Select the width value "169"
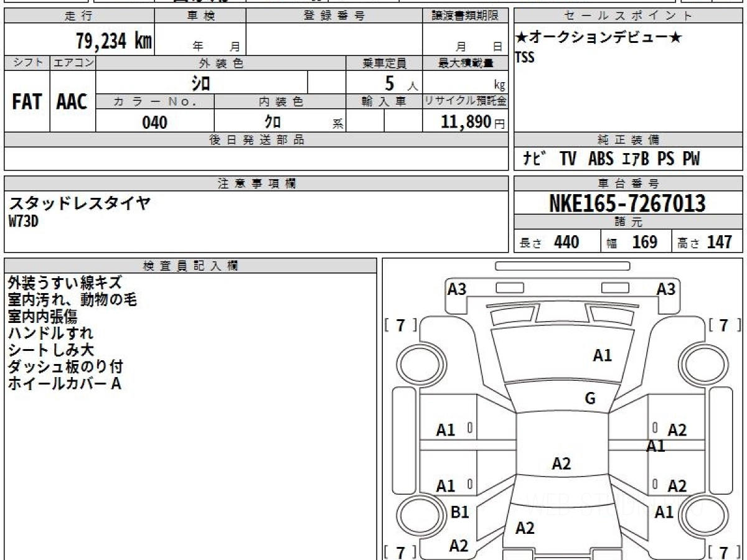This screenshot has height=560, width=747. pos(645,242)
